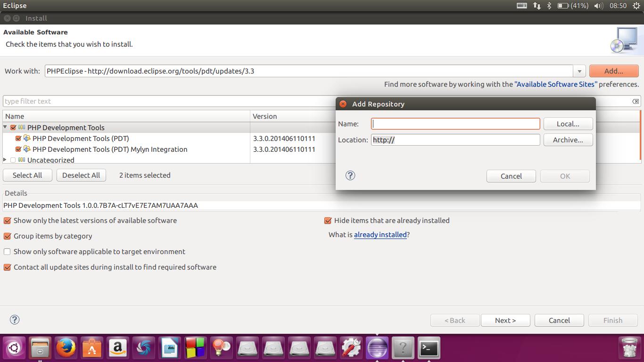Open the blue aperture swirl app in dock
Viewport: 644px width, 362px height.
(x=144, y=349)
